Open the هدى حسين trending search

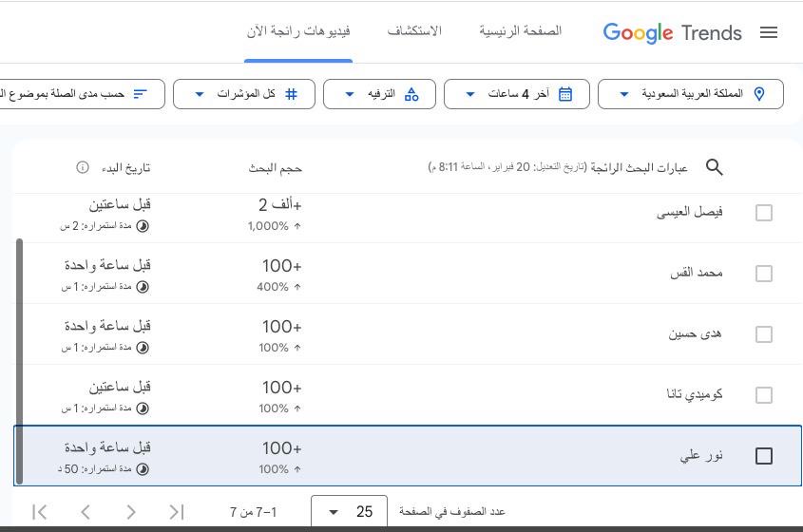pyautogui.click(x=696, y=333)
